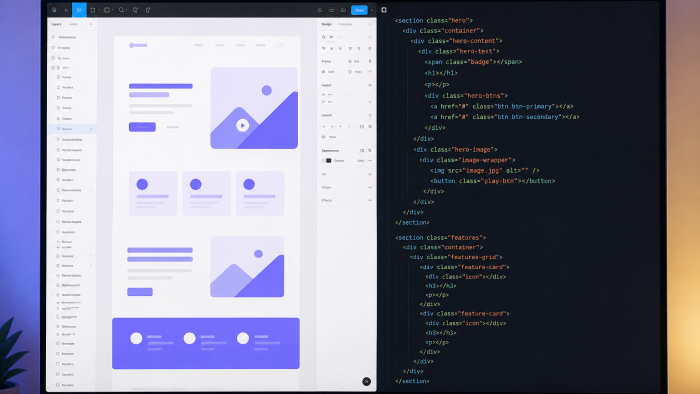Image resolution: width=700 pixels, height=394 pixels.
Task: Click the light purple swatch in Appearance section
Action: coord(323,161)
